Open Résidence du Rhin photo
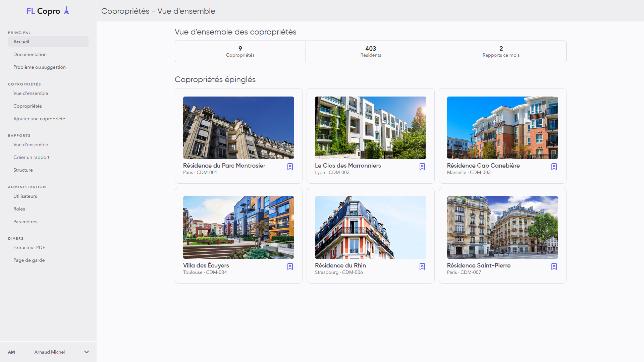The height and width of the screenshot is (362, 644). pyautogui.click(x=371, y=227)
